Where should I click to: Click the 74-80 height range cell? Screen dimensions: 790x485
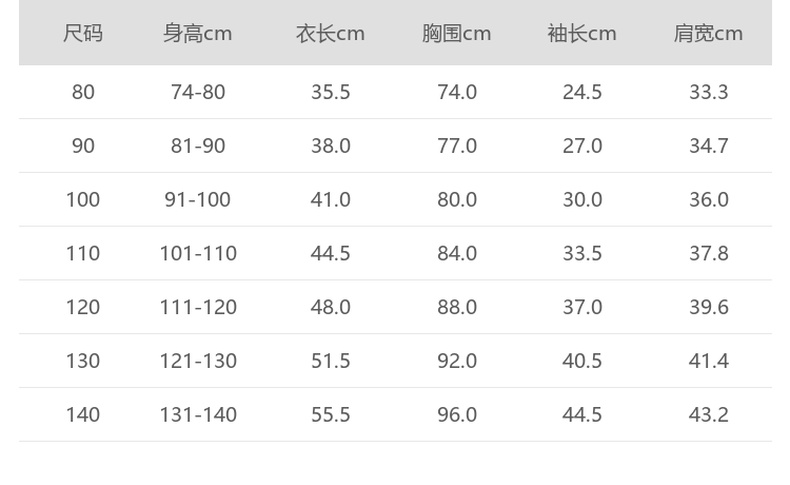coord(198,92)
